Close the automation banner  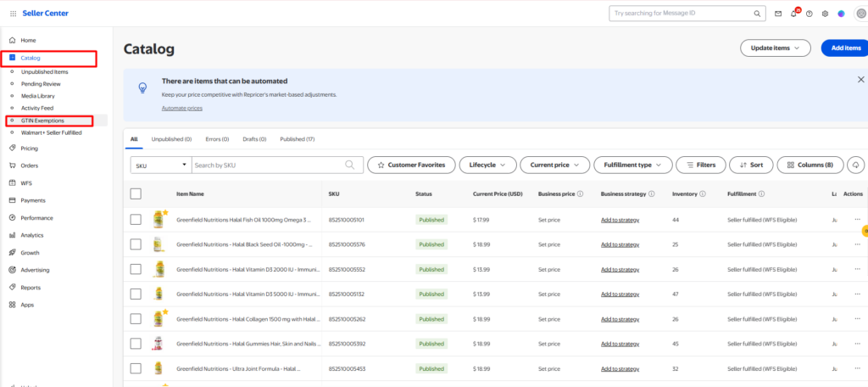click(x=861, y=79)
